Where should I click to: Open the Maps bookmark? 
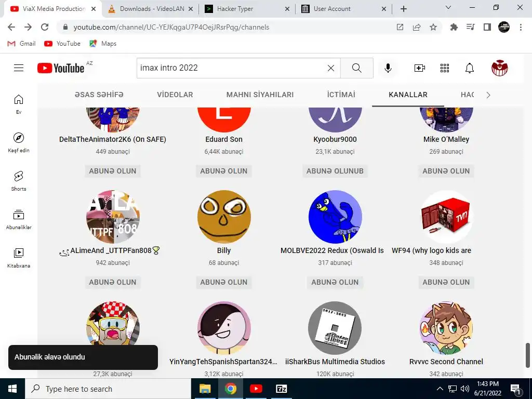click(103, 44)
